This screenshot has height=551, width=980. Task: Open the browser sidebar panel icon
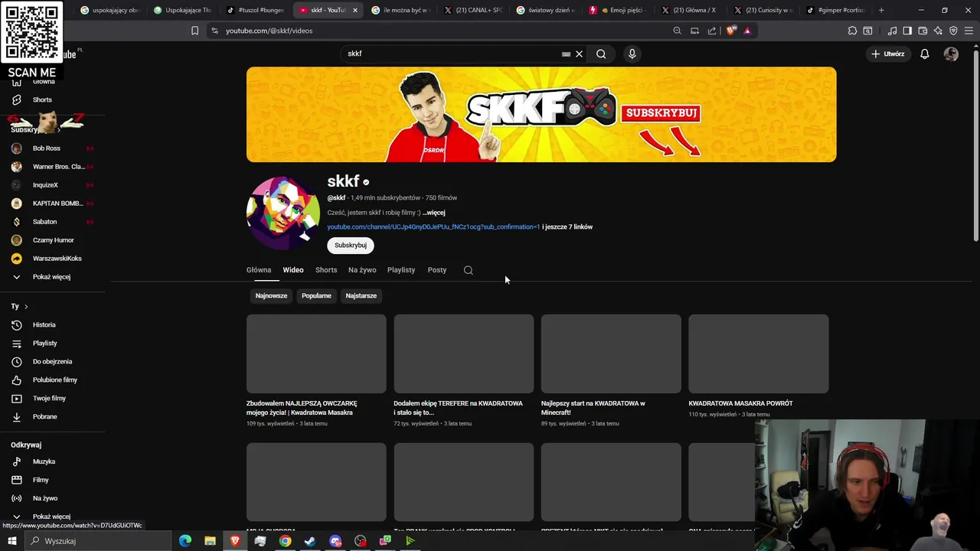tap(907, 31)
